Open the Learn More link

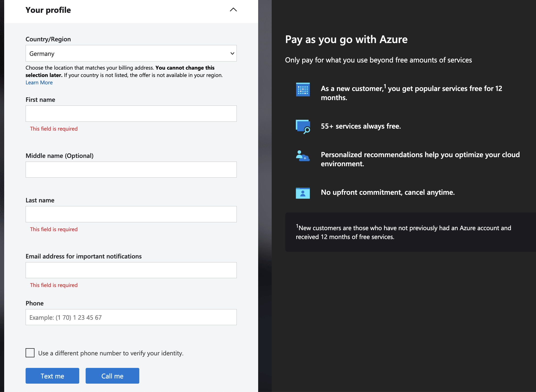(x=39, y=83)
